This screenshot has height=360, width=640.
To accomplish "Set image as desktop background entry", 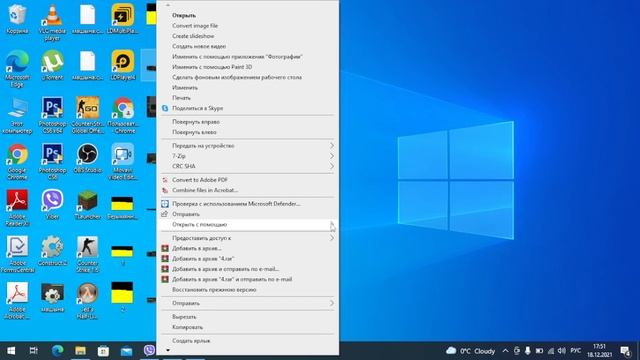I will point(248,77).
